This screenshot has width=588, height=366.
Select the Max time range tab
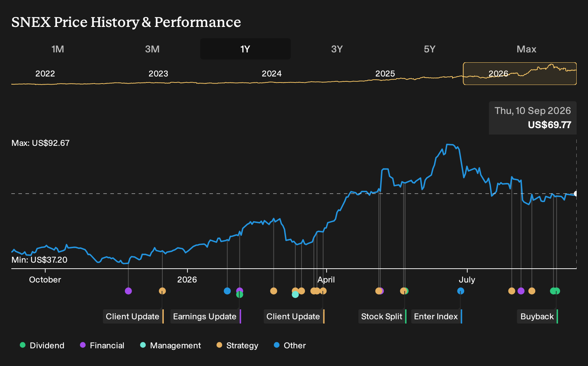(526, 49)
